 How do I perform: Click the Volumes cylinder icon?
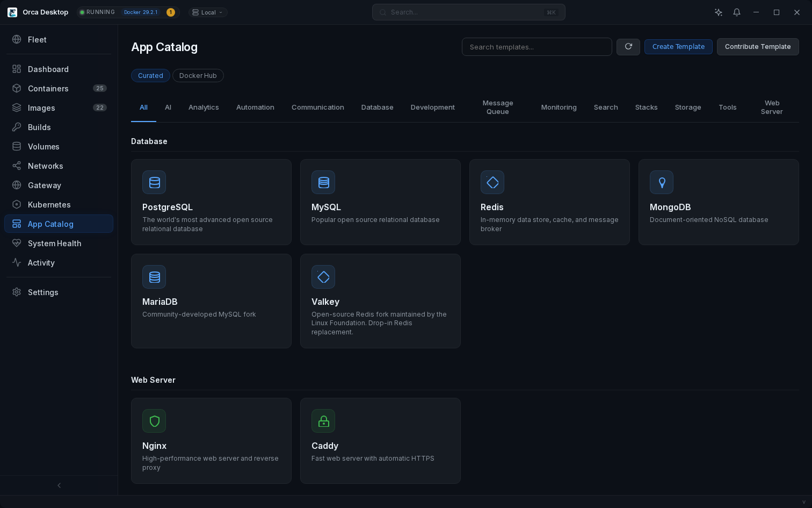(17, 146)
